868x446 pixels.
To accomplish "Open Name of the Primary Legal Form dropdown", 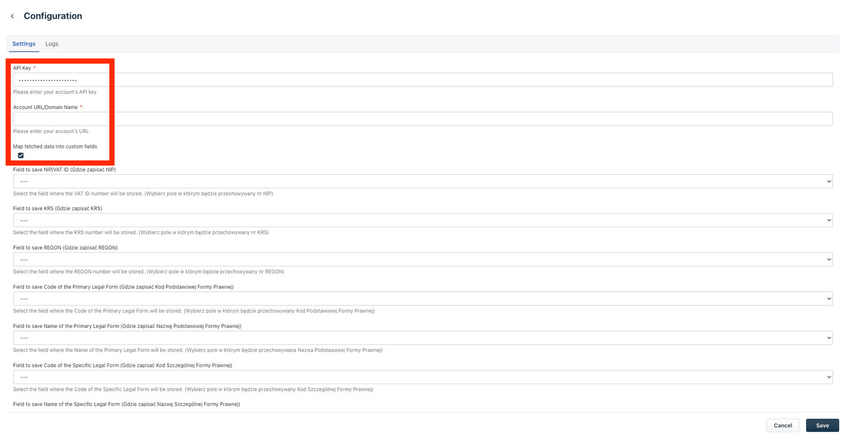I will (422, 338).
